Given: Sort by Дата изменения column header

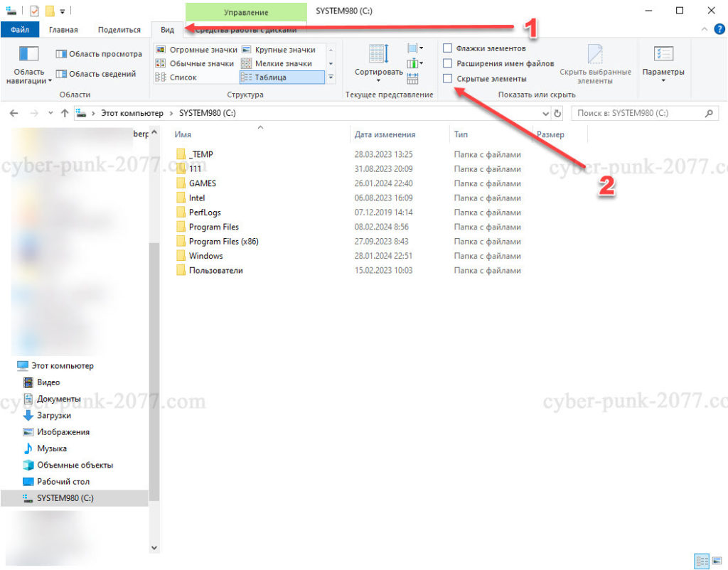Looking at the screenshot, I should (x=385, y=134).
